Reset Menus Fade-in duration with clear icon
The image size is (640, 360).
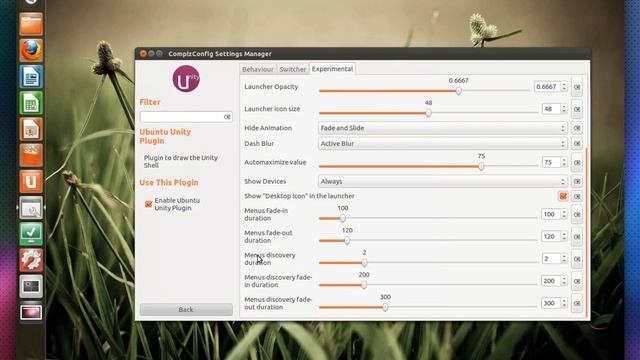(577, 215)
